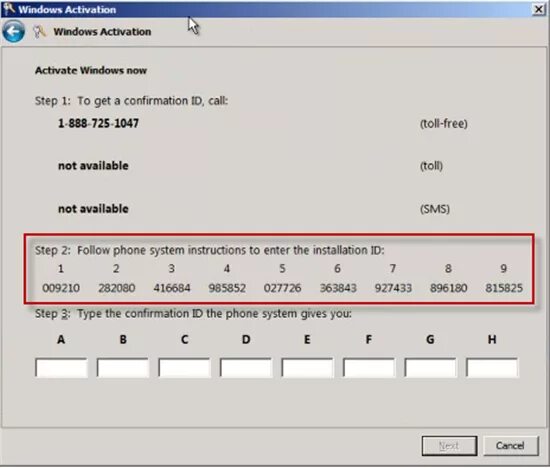Focus confirmation ID field G
The image size is (550, 468).
[x=430, y=368]
